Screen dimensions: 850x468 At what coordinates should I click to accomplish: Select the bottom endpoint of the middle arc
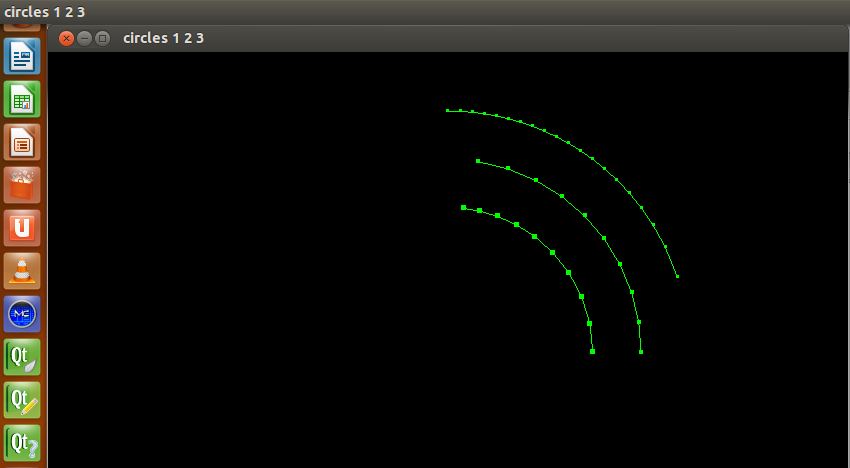point(641,352)
